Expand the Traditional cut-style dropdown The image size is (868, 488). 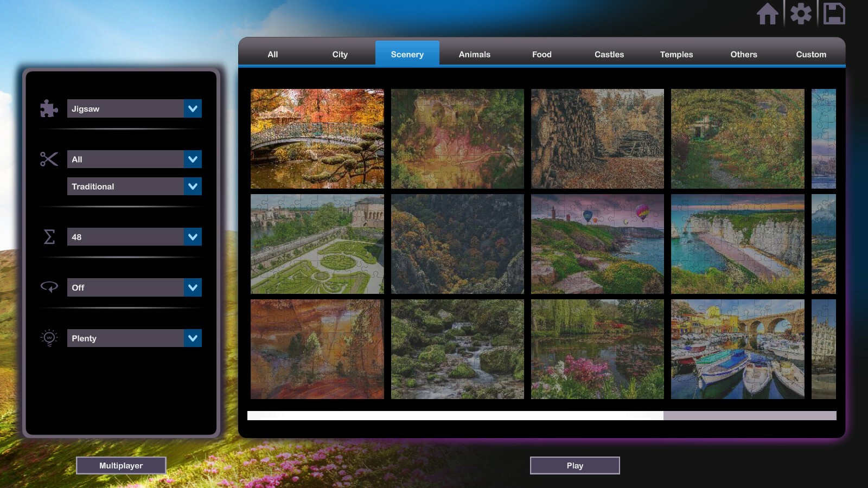point(134,186)
